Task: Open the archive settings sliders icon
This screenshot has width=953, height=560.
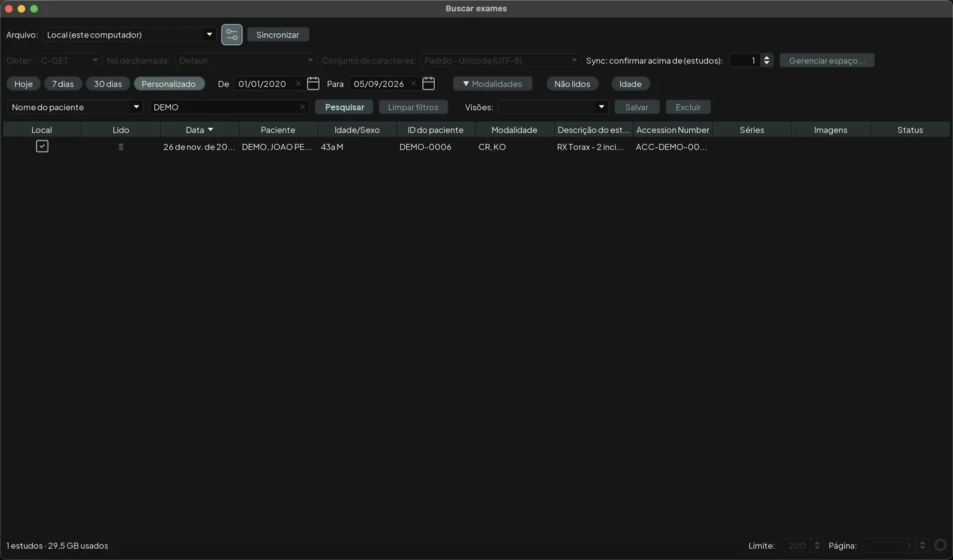Action: [232, 35]
